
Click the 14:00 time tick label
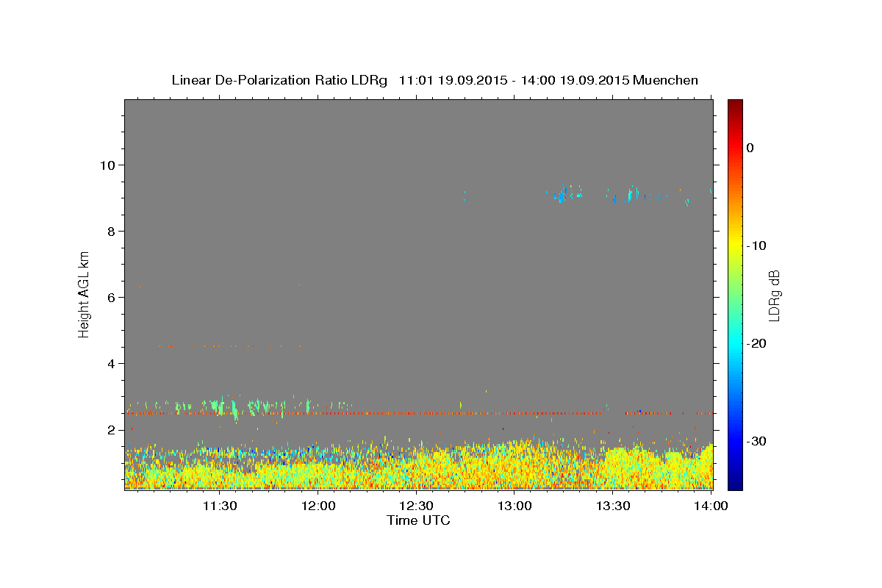coord(711,506)
